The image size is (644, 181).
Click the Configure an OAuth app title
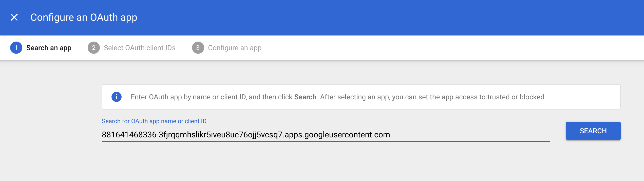tap(84, 17)
